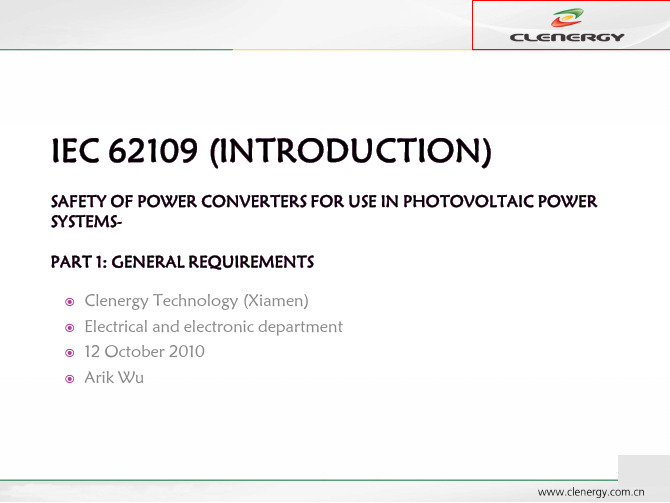Select the title 'IEC 62109 (INTRODUCTION)'
Screen dimensions: 670x503
[x=271, y=151]
